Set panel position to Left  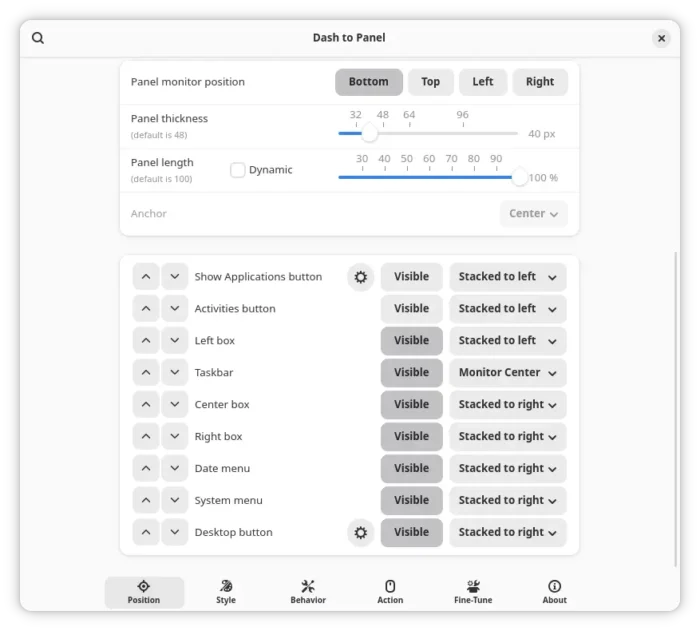point(483,82)
